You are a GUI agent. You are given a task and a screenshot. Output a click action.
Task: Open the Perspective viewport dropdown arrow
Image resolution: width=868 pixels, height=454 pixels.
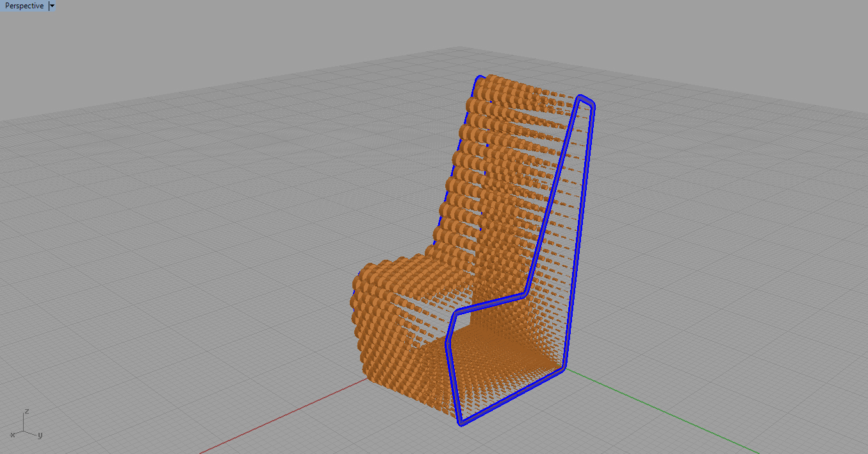pyautogui.click(x=52, y=6)
